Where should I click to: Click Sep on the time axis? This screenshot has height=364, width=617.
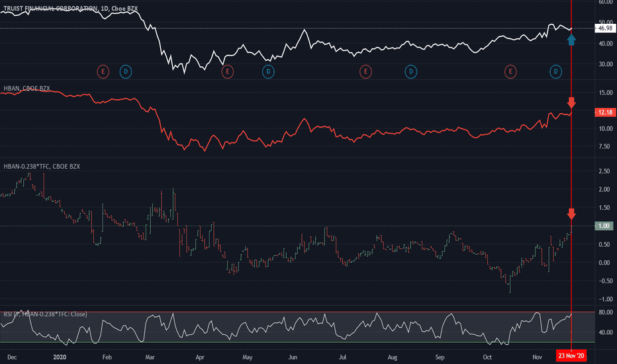coord(440,357)
